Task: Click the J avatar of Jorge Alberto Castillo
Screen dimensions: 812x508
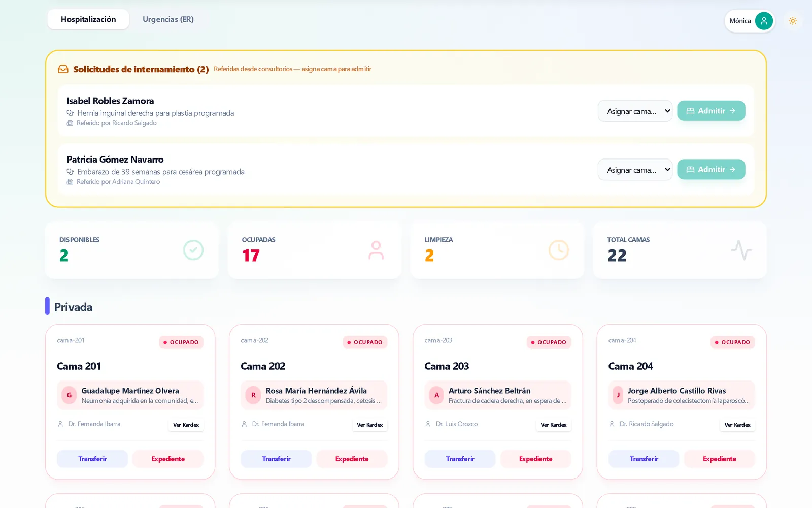Action: tap(618, 395)
